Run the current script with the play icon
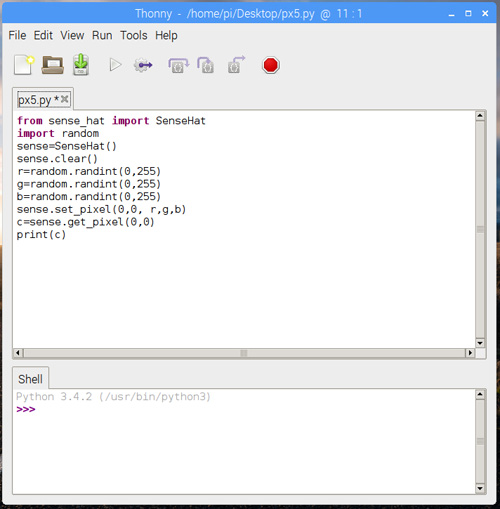 pyautogui.click(x=115, y=65)
